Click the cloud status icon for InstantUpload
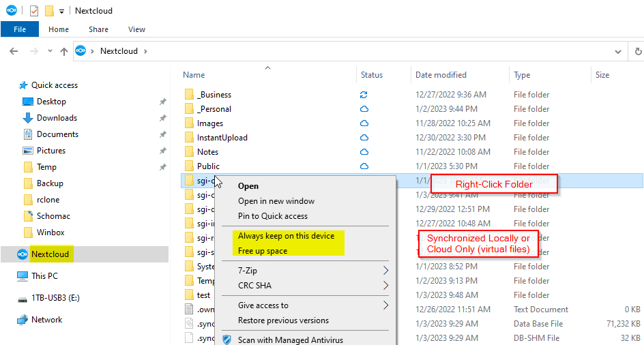The width and height of the screenshot is (644, 345). coord(364,138)
